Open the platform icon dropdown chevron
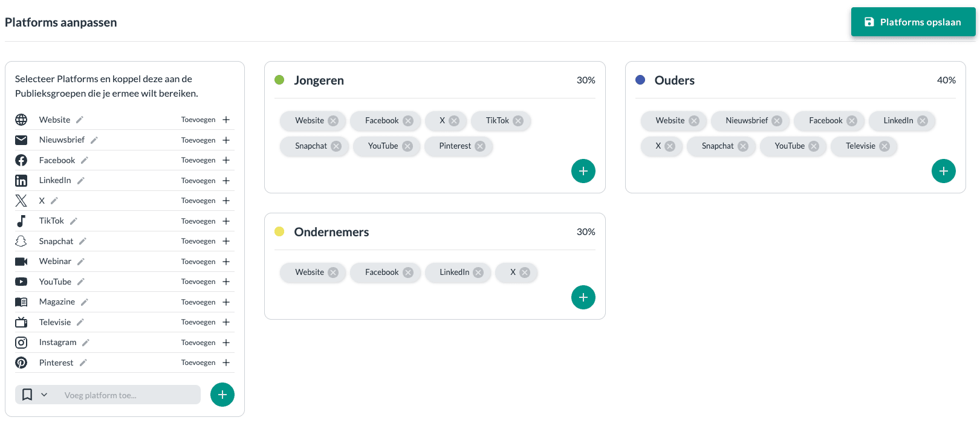This screenshot has height=423, width=980. 44,395
